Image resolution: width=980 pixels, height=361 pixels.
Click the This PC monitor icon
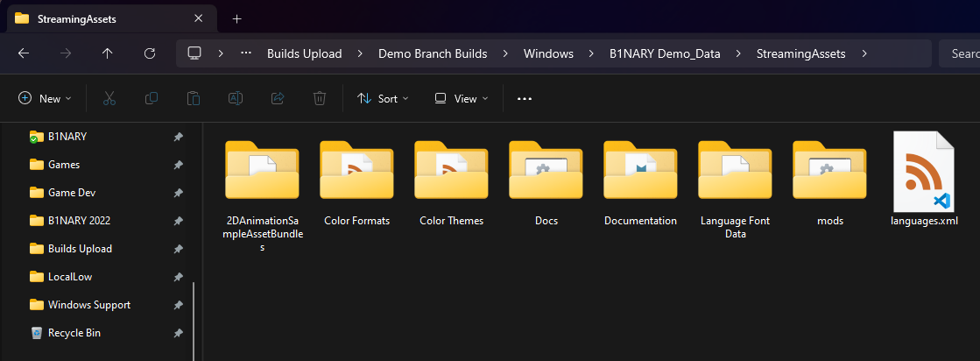tap(194, 53)
